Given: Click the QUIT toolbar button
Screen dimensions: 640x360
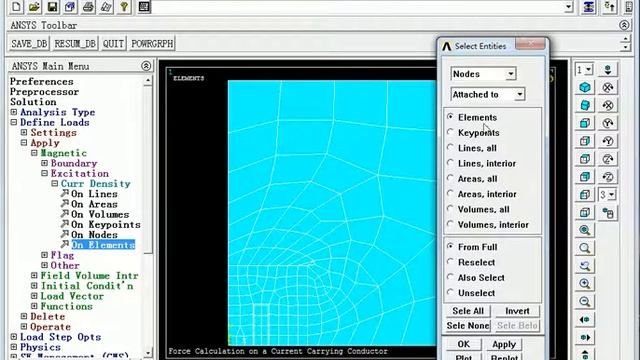Looking at the screenshot, I should tap(113, 43).
